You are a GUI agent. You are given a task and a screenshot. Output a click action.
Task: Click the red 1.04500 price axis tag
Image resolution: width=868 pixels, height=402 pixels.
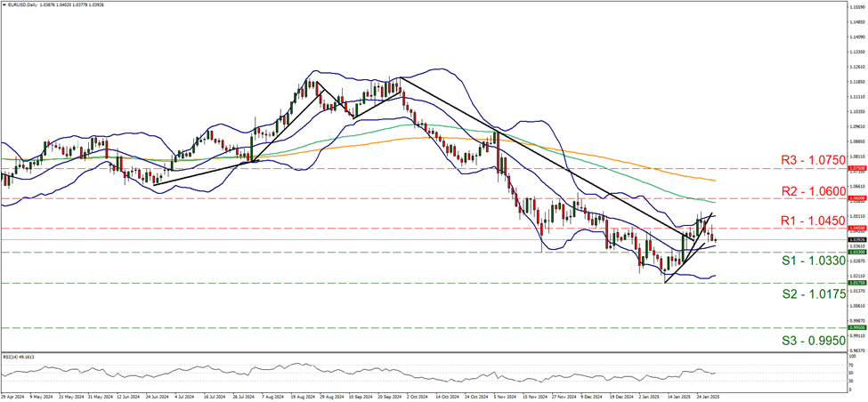click(856, 227)
